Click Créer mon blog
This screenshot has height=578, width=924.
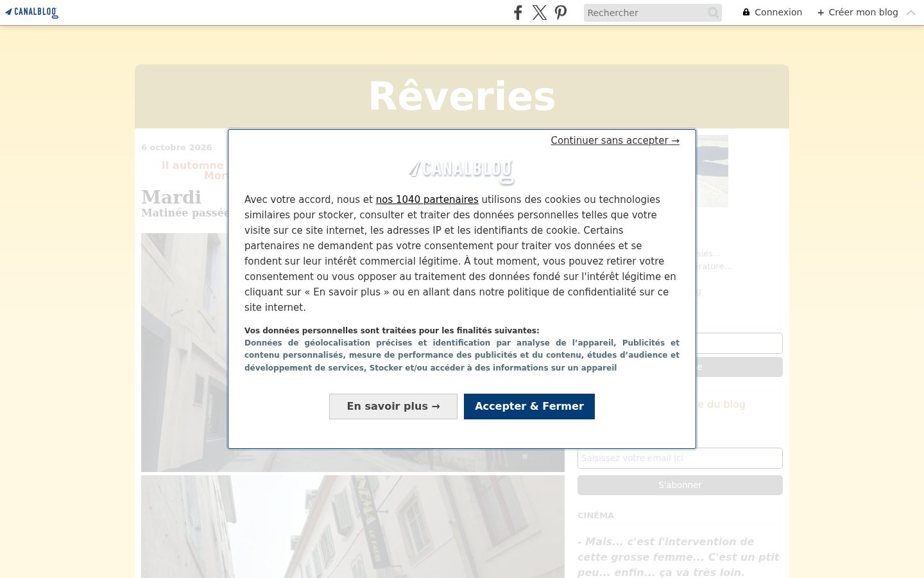coord(858,12)
